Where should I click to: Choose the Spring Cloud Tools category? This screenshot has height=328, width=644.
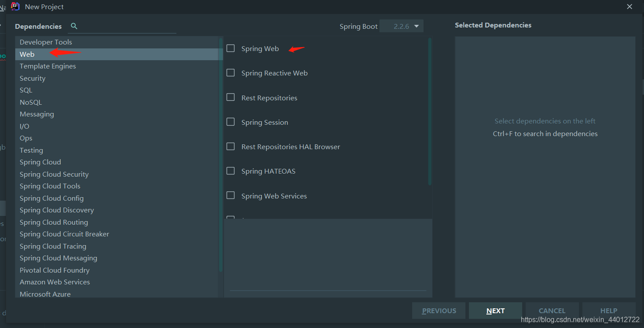(117, 186)
